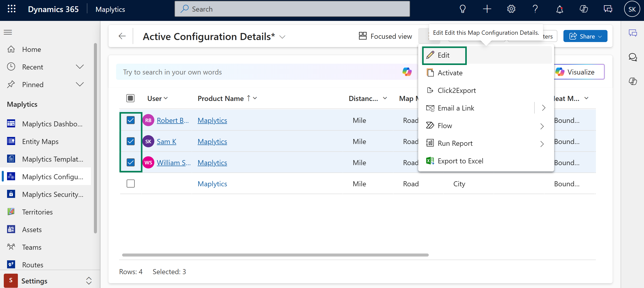This screenshot has height=288, width=644.
Task: Open the User column dropdown
Action: [x=166, y=98]
